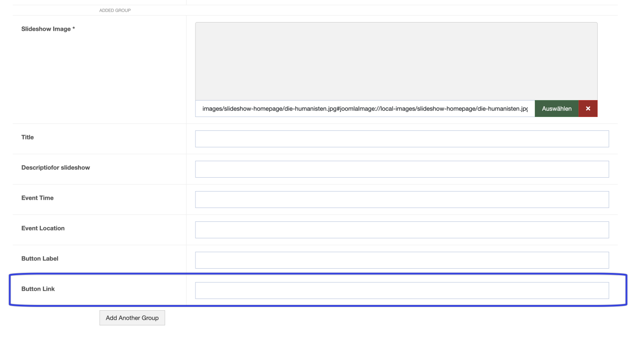Viewport: 644px width, 341px height.
Task: Click the 'Descriptiofor slideshow' label
Action: tap(55, 168)
